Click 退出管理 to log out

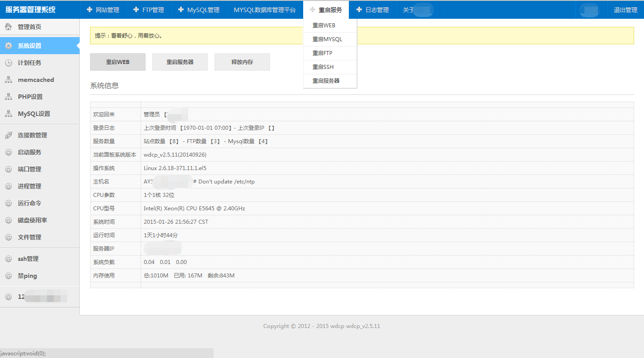pyautogui.click(x=625, y=10)
